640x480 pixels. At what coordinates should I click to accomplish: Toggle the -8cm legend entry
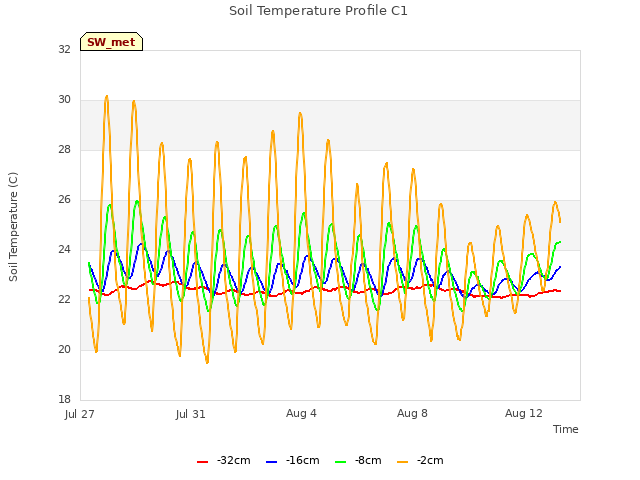[x=358, y=461]
